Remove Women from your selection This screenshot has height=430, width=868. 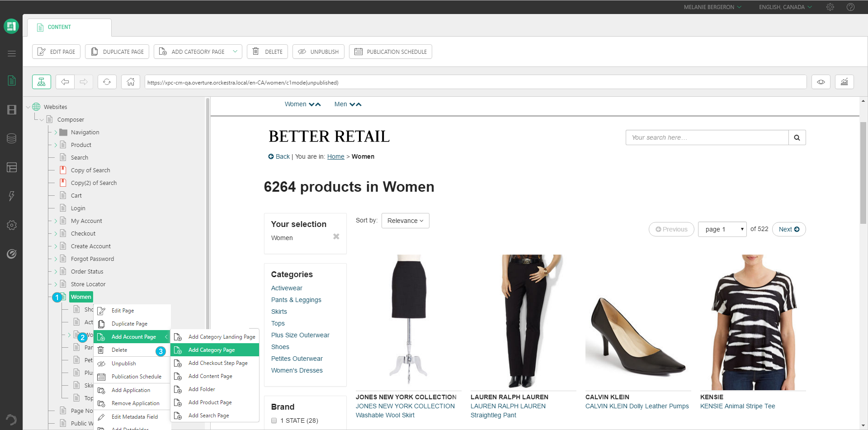336,236
